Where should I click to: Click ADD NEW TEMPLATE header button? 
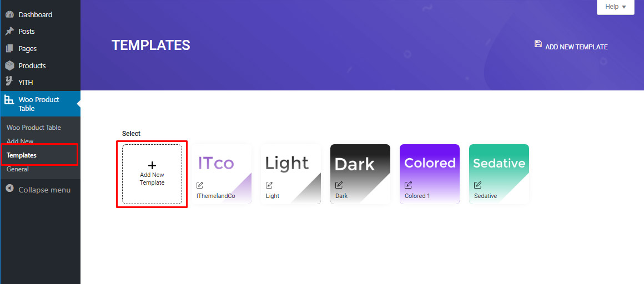576,47
